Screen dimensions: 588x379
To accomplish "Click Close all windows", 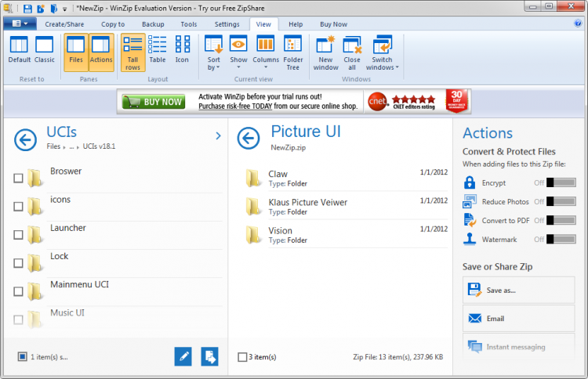I will pyautogui.click(x=352, y=52).
